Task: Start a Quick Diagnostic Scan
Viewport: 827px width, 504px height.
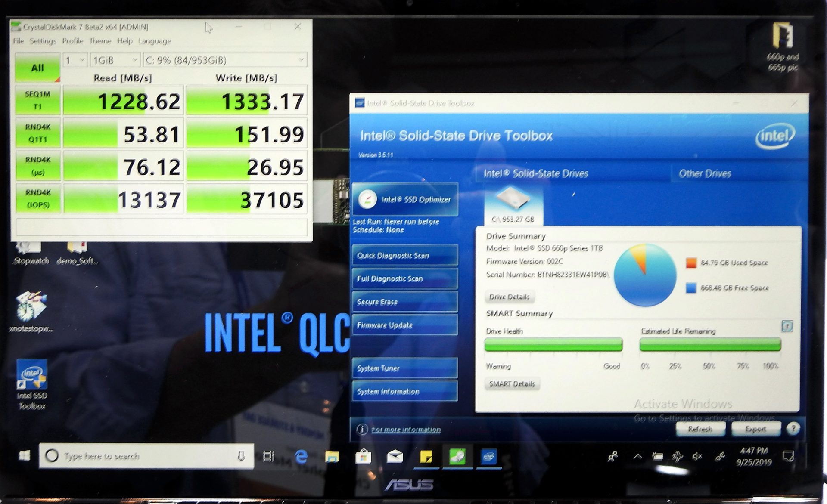Action: tap(404, 255)
